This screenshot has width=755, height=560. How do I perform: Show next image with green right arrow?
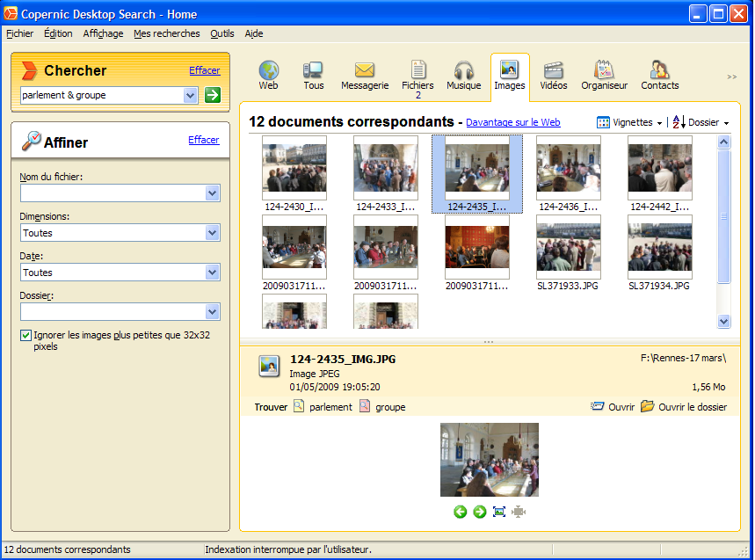(480, 512)
